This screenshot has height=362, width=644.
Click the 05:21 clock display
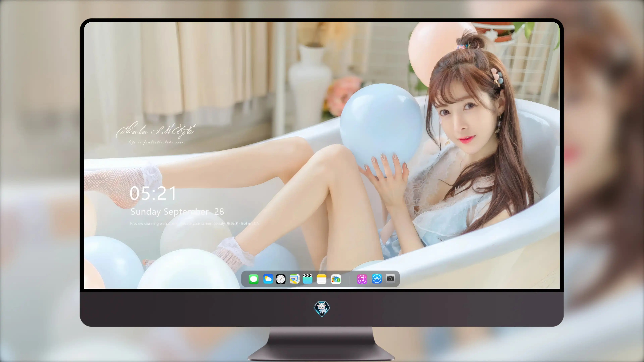tap(153, 194)
